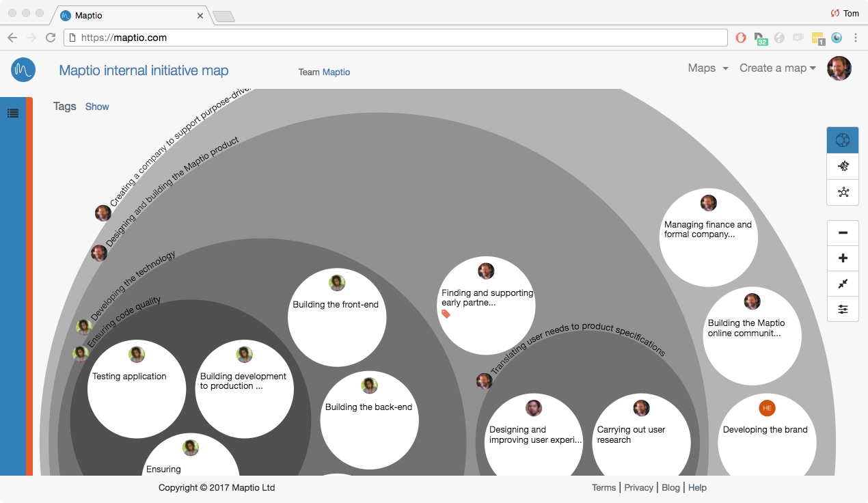Click the Tags label

point(65,106)
